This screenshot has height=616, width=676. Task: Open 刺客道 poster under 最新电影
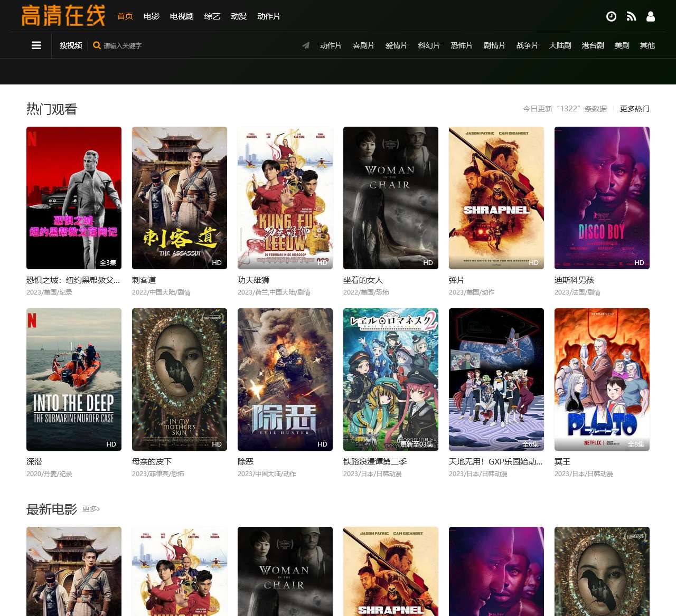(74, 571)
